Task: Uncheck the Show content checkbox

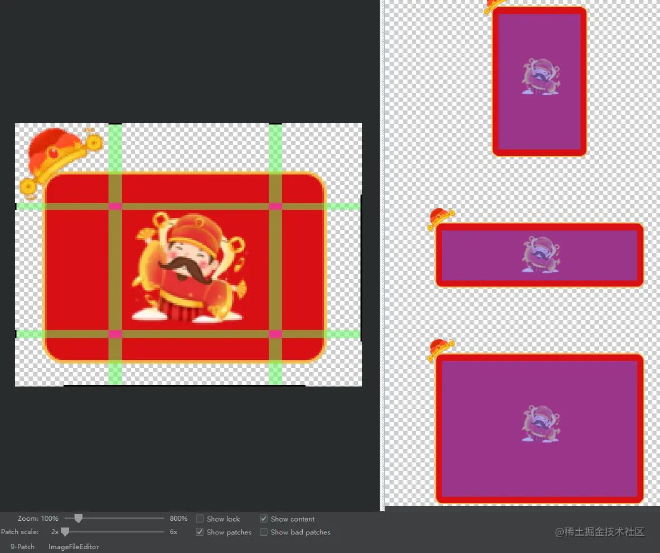Action: click(x=264, y=519)
